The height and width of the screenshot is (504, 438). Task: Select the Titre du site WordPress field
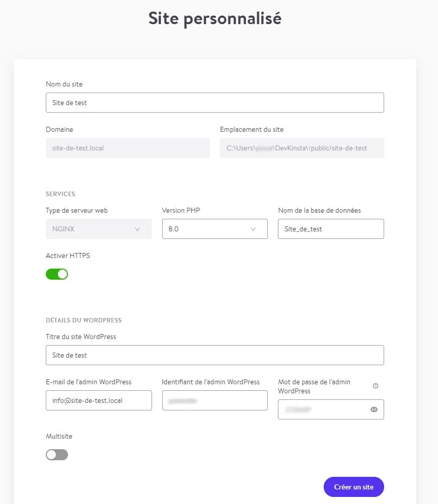[x=214, y=355]
